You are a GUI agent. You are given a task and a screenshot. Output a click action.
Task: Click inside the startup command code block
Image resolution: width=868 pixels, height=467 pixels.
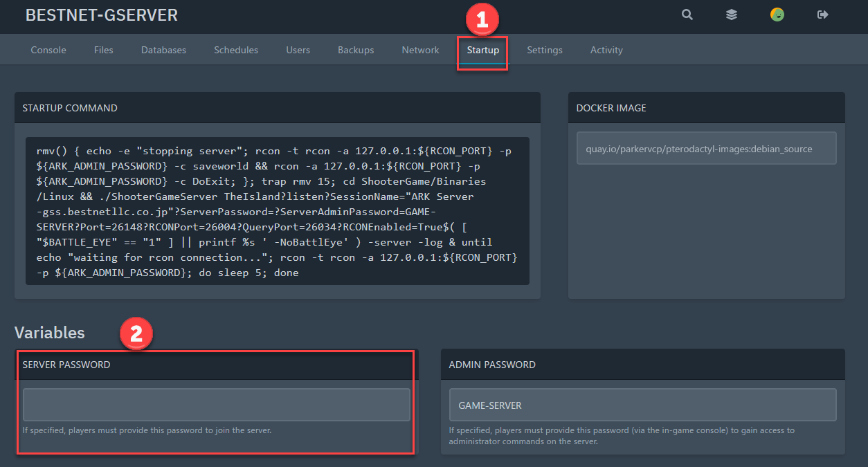point(277,211)
